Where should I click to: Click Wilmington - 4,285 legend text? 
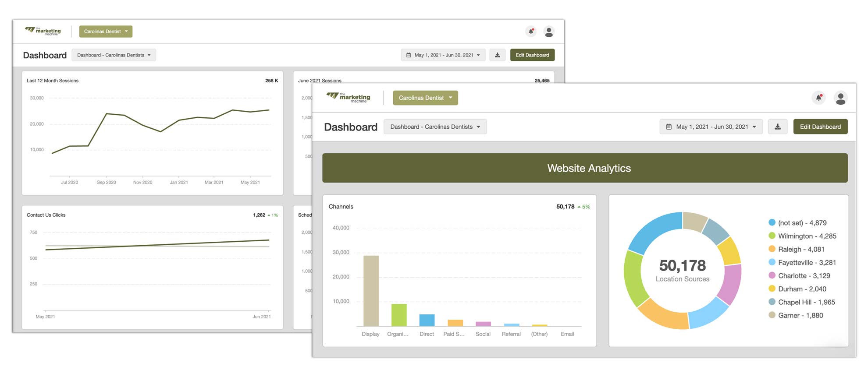click(x=807, y=236)
